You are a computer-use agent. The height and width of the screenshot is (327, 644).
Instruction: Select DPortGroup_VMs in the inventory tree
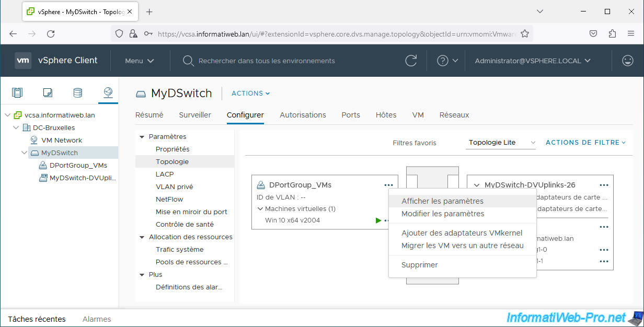(78, 165)
